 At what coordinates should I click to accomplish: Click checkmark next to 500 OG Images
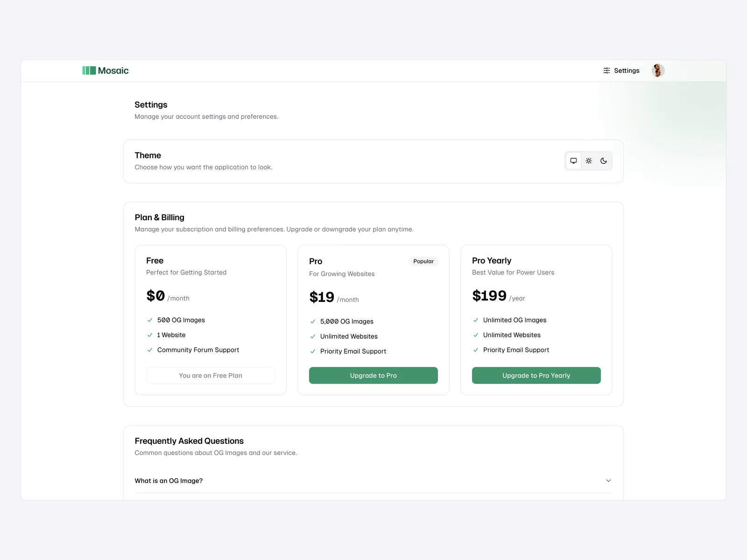click(150, 320)
